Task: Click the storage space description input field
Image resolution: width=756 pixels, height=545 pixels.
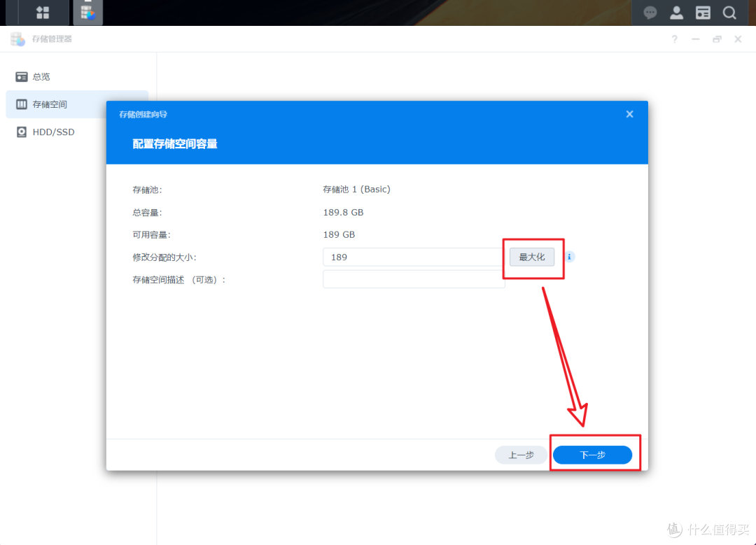Action: pos(413,278)
